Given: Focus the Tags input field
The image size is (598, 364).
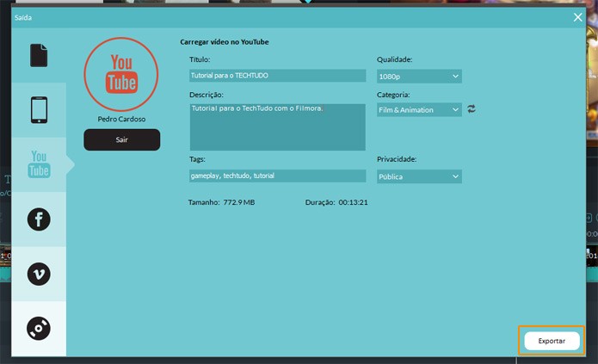Looking at the screenshot, I should click(277, 176).
